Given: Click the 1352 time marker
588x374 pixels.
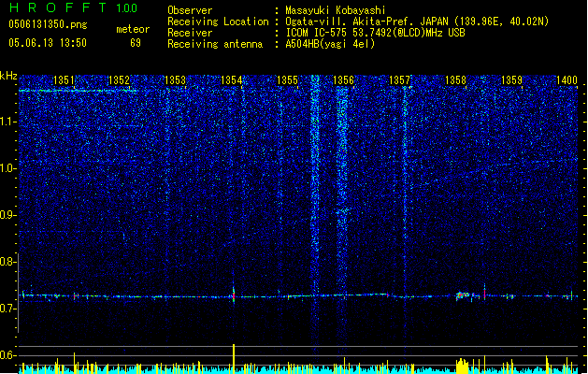Looking at the screenshot, I should (x=119, y=79).
